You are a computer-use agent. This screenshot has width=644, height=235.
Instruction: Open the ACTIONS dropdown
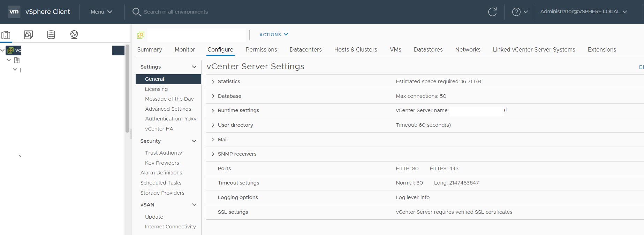pos(273,34)
